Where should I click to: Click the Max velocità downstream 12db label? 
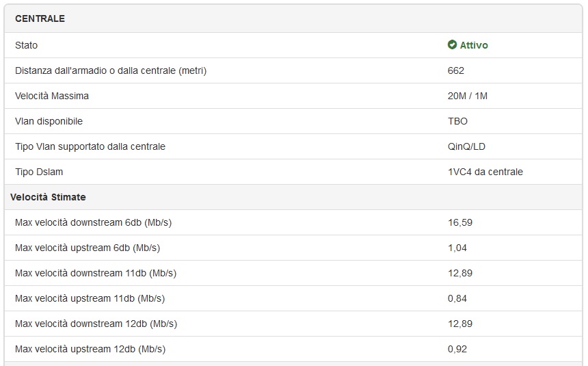pos(96,324)
